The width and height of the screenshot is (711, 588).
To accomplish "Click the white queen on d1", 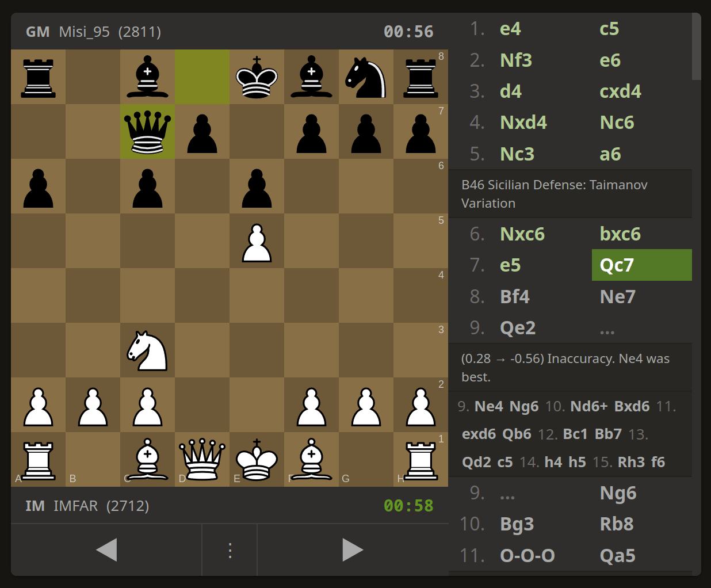I will click(202, 460).
